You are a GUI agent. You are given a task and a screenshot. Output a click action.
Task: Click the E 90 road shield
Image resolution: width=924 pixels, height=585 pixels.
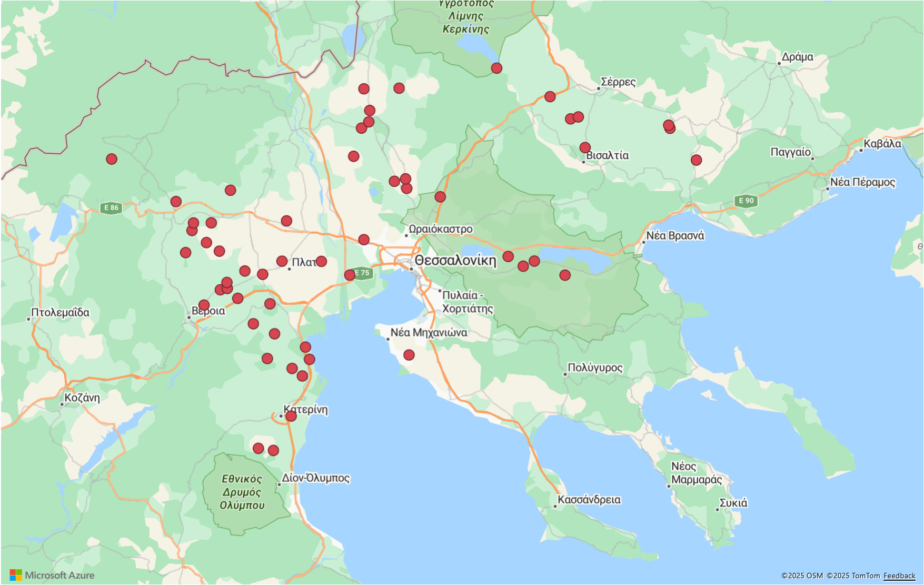(x=746, y=201)
